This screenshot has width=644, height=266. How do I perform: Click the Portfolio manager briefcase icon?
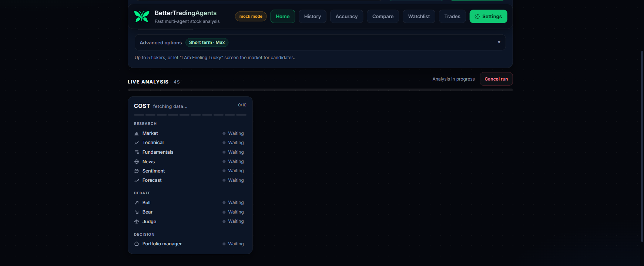click(137, 244)
